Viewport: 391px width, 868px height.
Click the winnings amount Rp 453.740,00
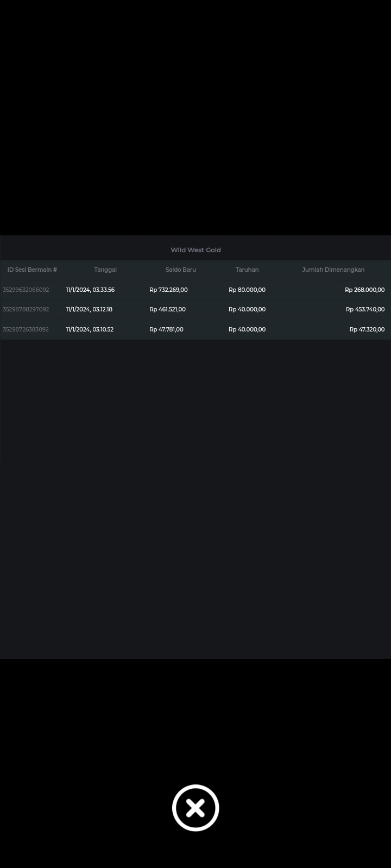(365, 309)
